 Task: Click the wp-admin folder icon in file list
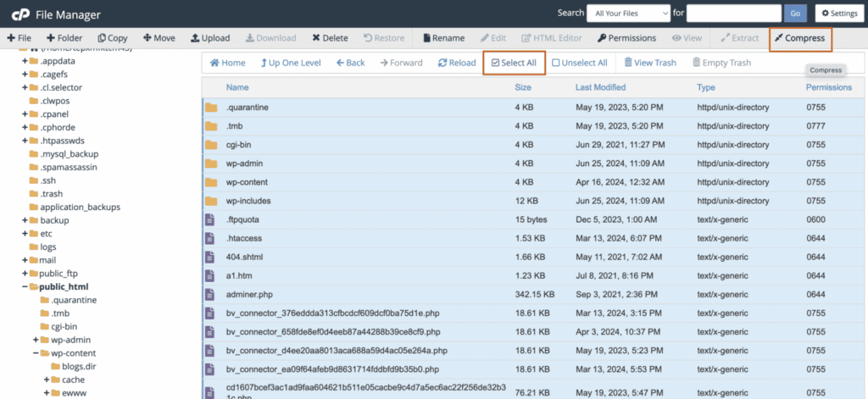pyautogui.click(x=211, y=163)
